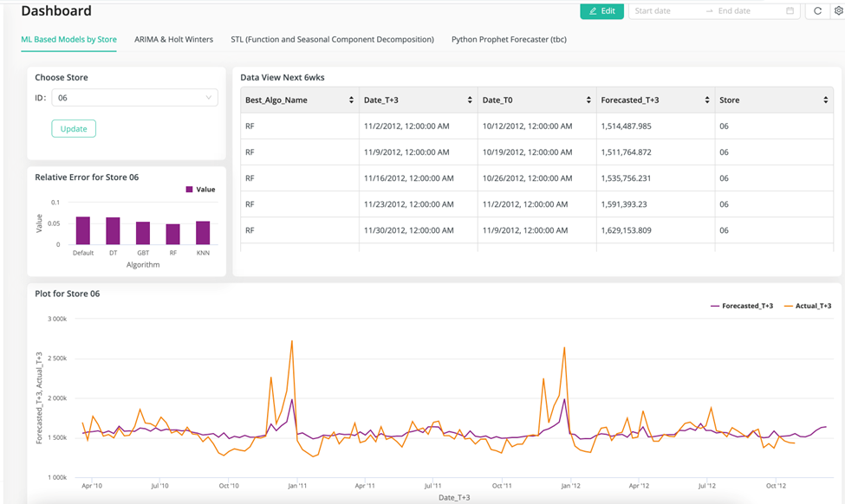This screenshot has width=845, height=504.
Task: Sort by Store column arrows
Action: (x=826, y=100)
